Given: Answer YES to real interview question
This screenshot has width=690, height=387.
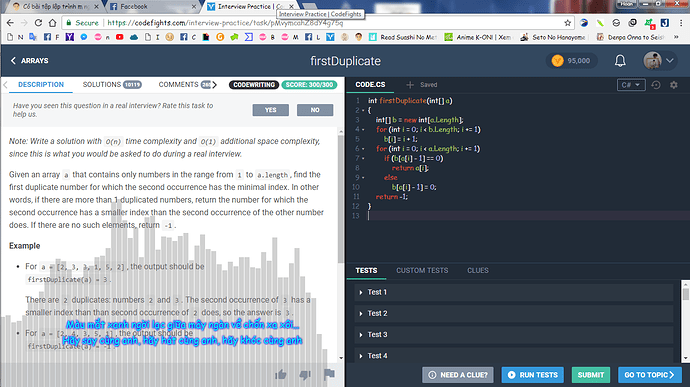Looking at the screenshot, I should 271,110.
